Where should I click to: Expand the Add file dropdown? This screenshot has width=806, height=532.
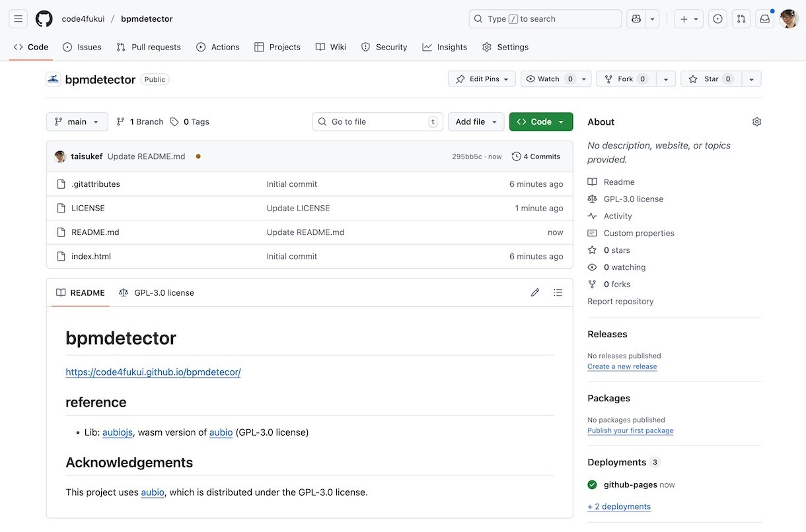click(476, 121)
